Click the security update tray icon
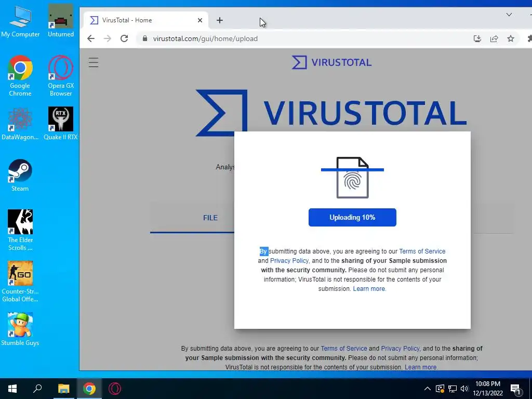Screen dimensions: 532x399 coord(440,389)
